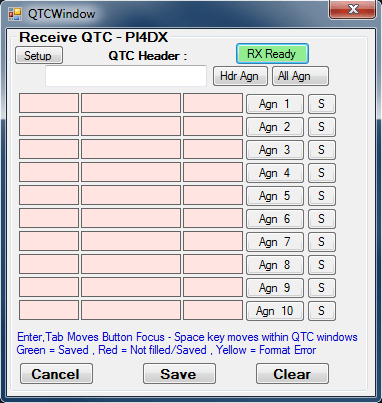Select third field in Agn 5 row
Viewport: 382px width, 403px height.
(213, 195)
